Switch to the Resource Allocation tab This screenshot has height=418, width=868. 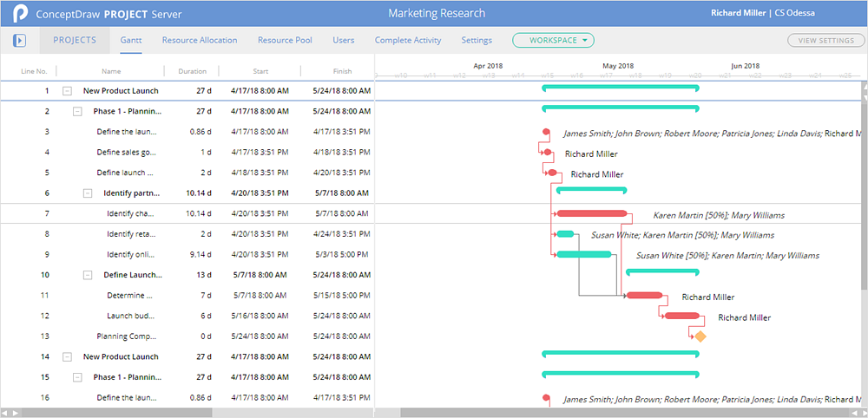click(199, 40)
